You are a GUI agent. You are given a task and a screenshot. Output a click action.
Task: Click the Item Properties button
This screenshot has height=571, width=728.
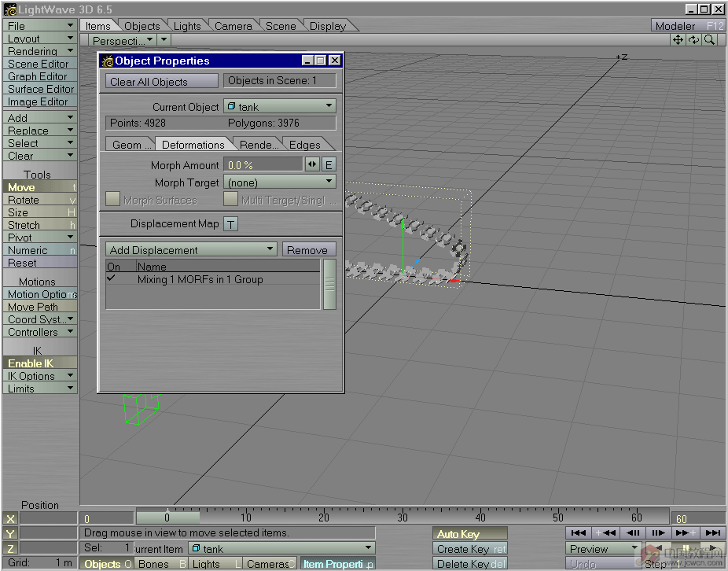(x=337, y=564)
